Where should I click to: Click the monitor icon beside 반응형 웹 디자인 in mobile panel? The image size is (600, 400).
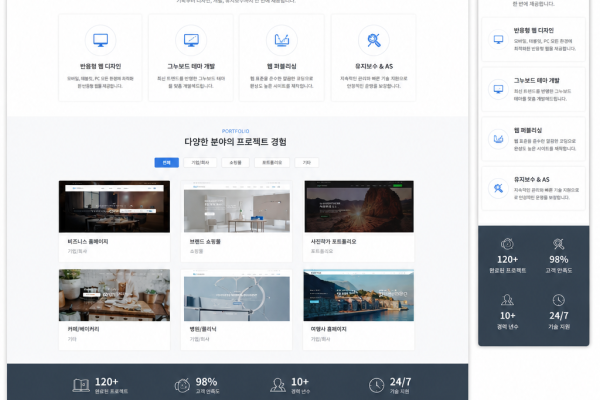pyautogui.click(x=498, y=39)
